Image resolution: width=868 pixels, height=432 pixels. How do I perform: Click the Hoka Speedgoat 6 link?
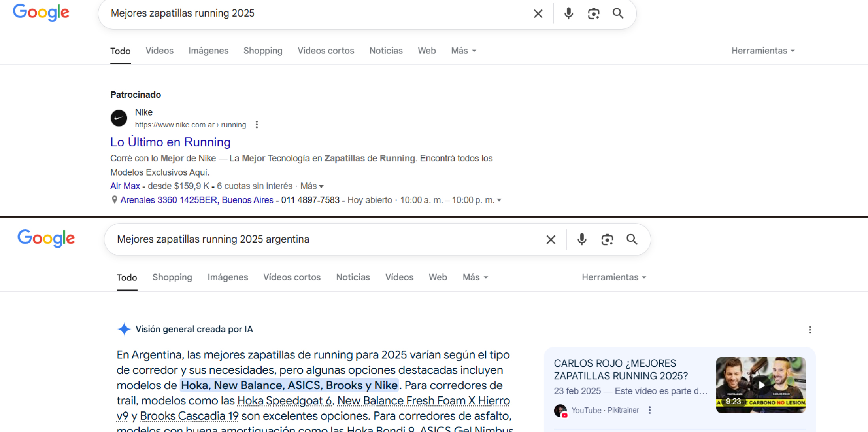285,400
